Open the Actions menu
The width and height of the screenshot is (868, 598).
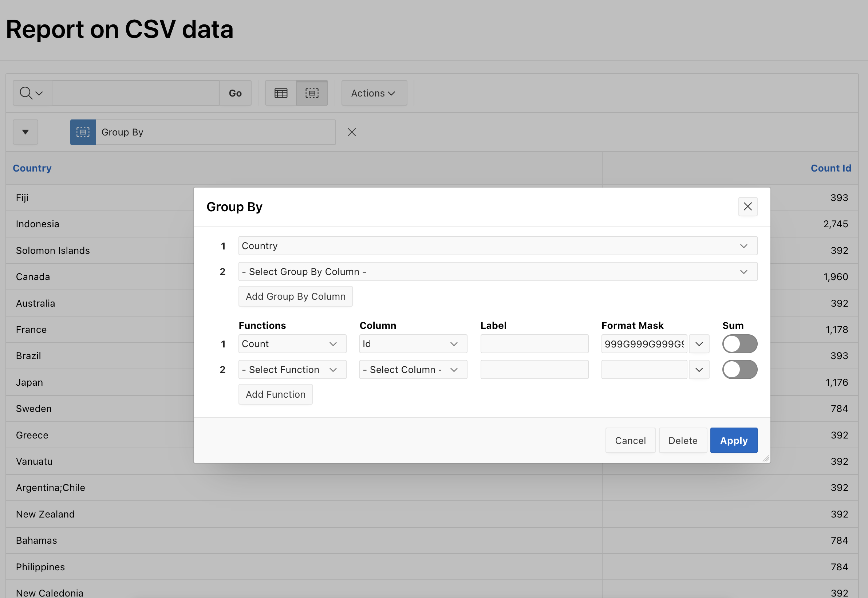point(374,93)
